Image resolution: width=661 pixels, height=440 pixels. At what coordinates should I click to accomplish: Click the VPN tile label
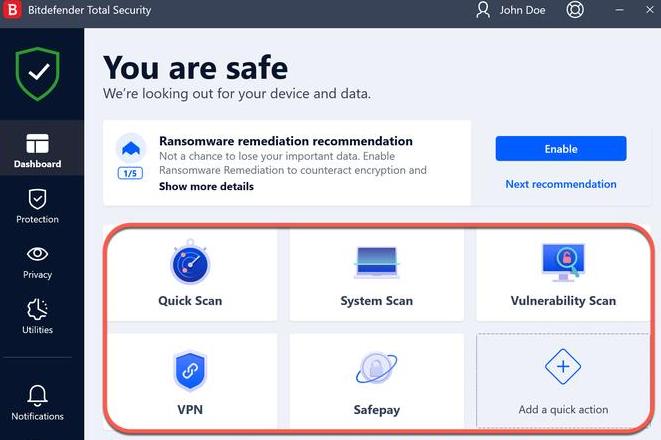(190, 410)
